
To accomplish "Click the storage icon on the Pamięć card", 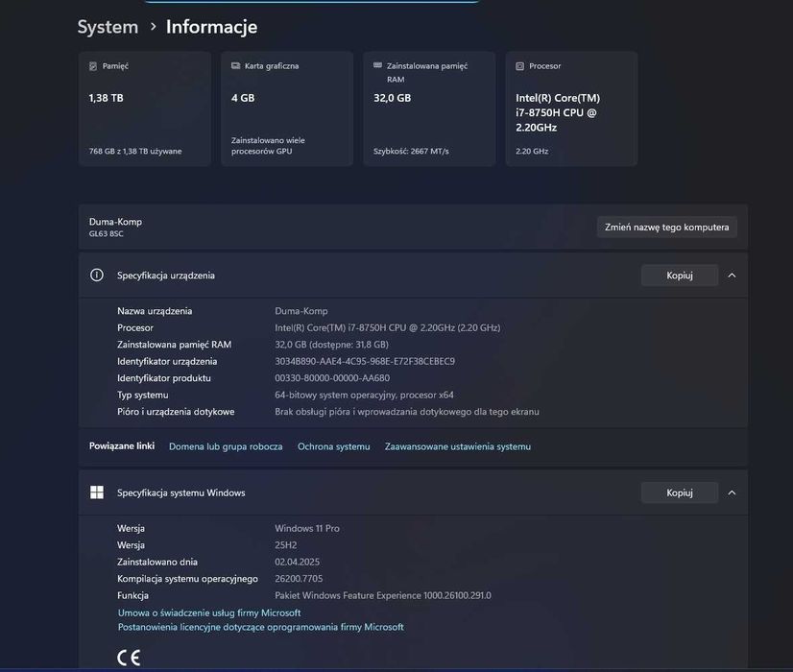I will point(93,66).
